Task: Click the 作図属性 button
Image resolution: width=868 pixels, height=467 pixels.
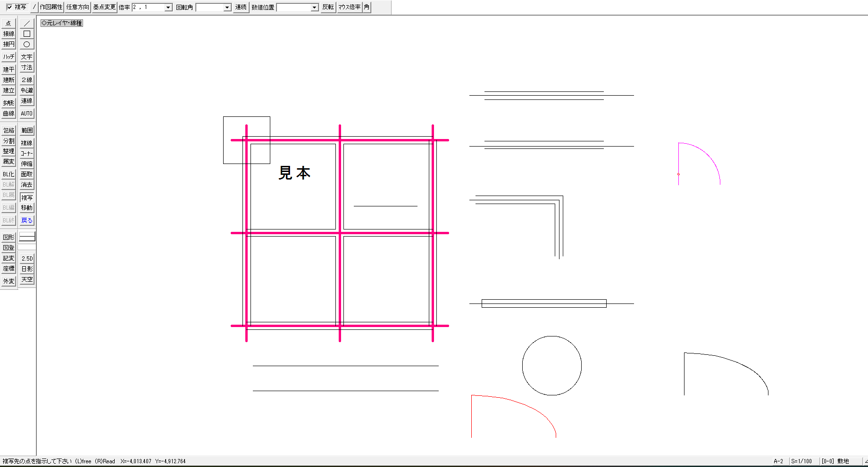Action: click(51, 7)
